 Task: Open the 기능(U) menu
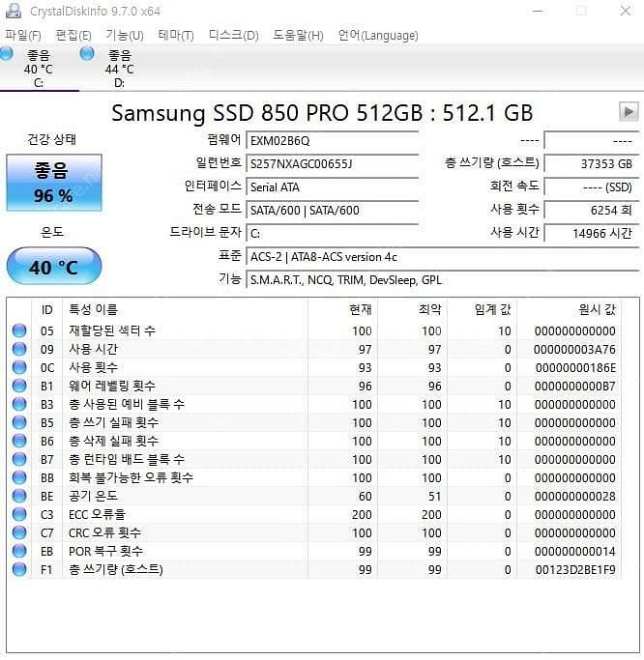click(x=125, y=36)
